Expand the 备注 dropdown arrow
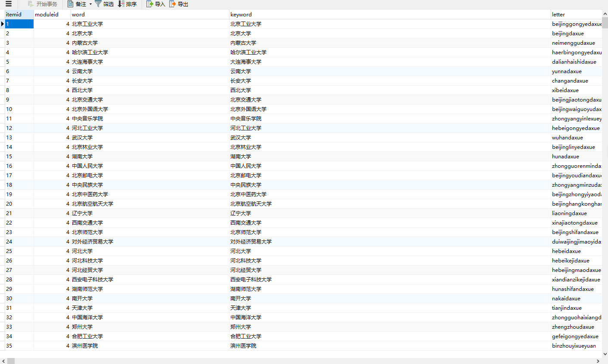Image resolution: width=608 pixels, height=364 pixels. click(90, 4)
